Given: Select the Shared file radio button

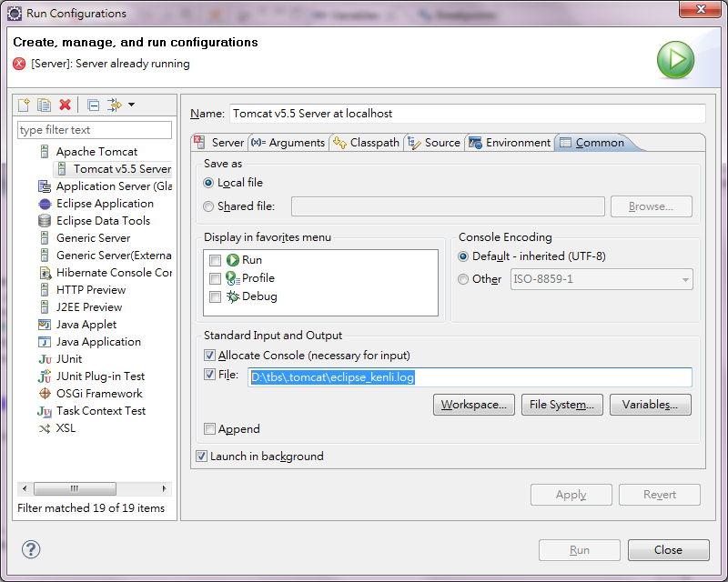Looking at the screenshot, I should coord(207,206).
